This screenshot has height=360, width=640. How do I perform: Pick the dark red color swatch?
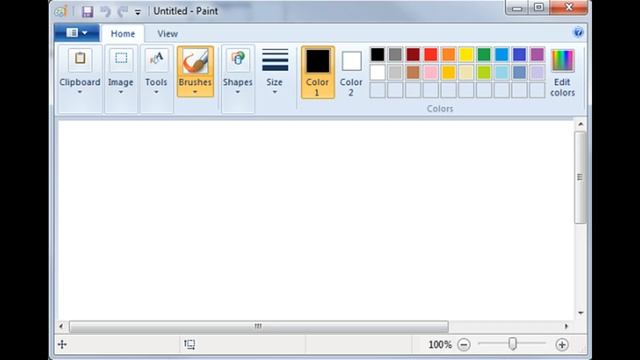413,54
